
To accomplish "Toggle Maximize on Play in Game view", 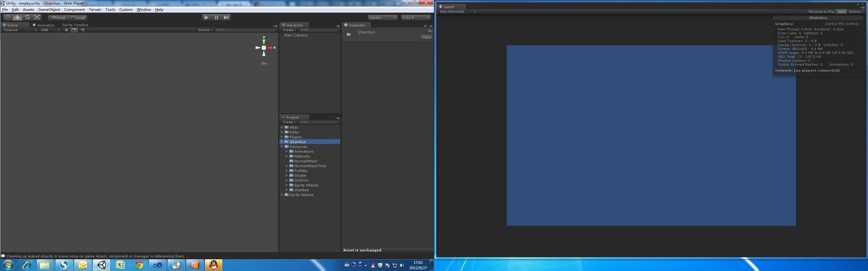I will (x=822, y=12).
